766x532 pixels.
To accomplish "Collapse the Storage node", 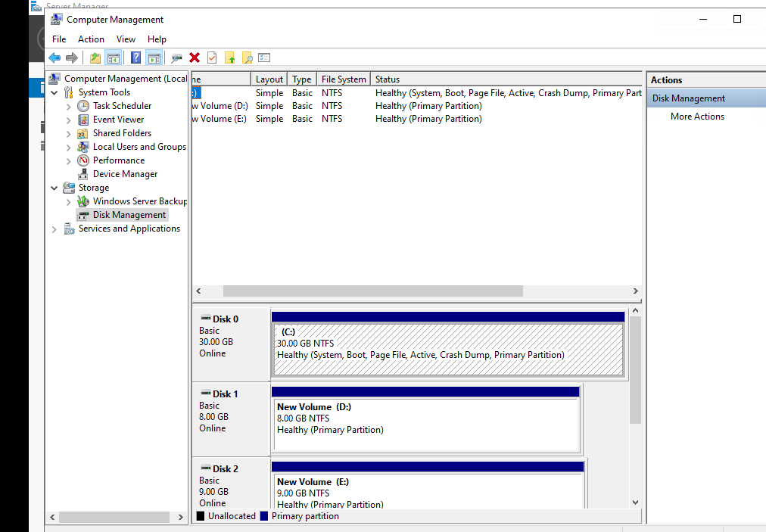I will click(x=54, y=188).
